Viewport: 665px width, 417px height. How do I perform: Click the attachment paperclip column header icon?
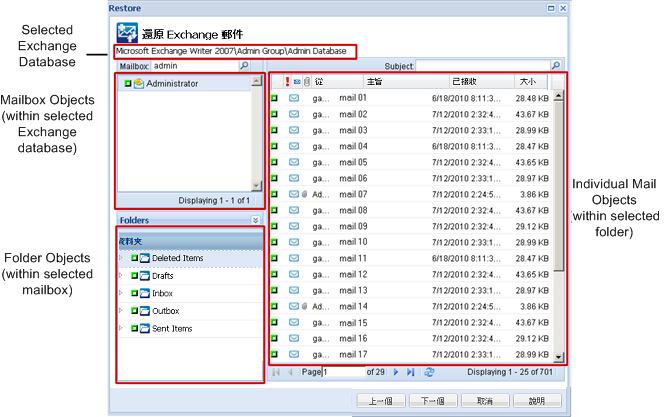(x=306, y=81)
